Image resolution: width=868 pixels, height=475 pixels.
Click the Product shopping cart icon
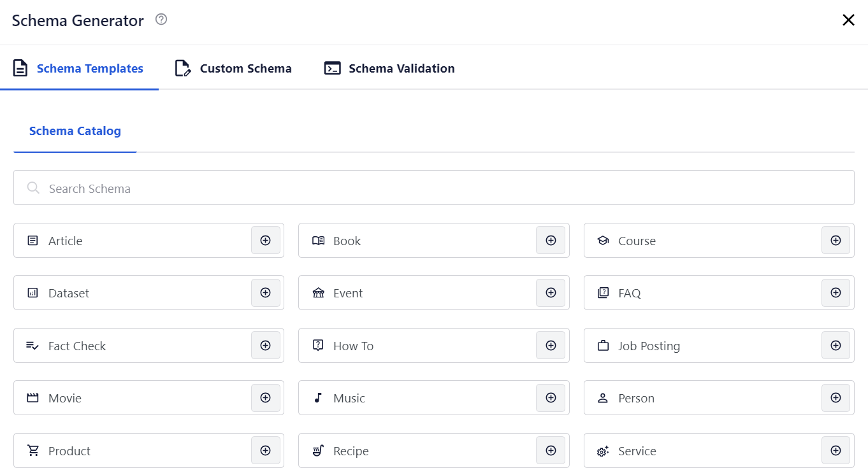click(33, 450)
